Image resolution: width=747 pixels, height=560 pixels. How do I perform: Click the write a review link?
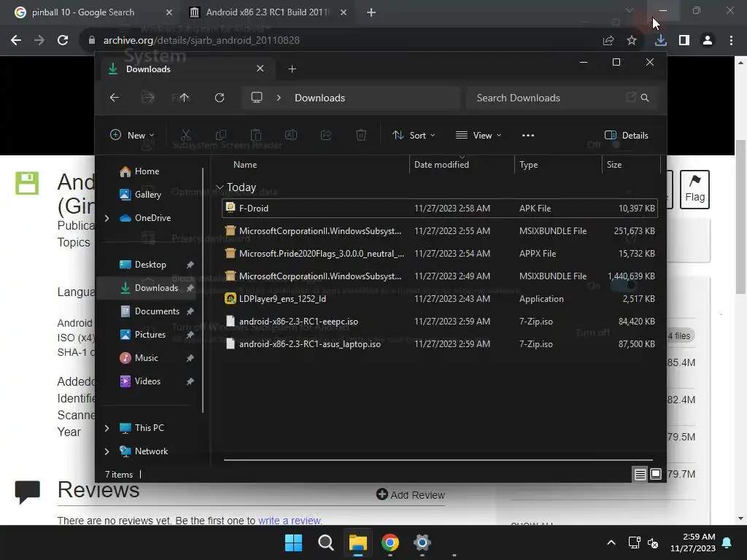[x=290, y=521]
